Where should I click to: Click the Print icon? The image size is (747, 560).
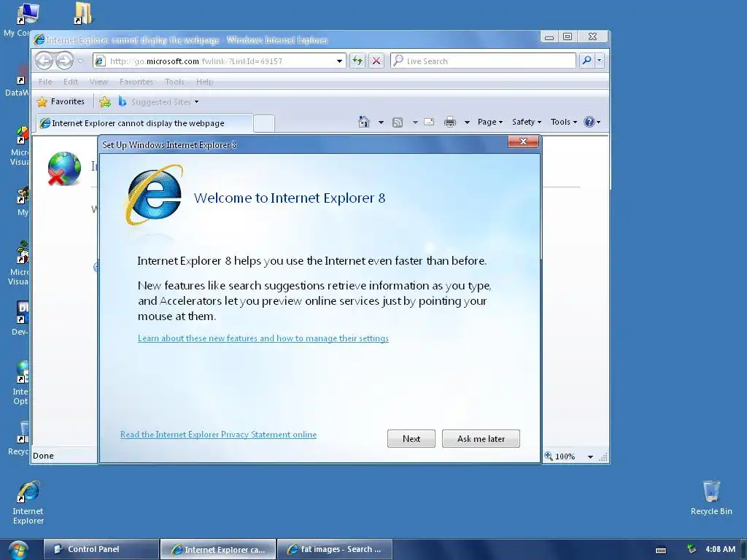(x=449, y=122)
